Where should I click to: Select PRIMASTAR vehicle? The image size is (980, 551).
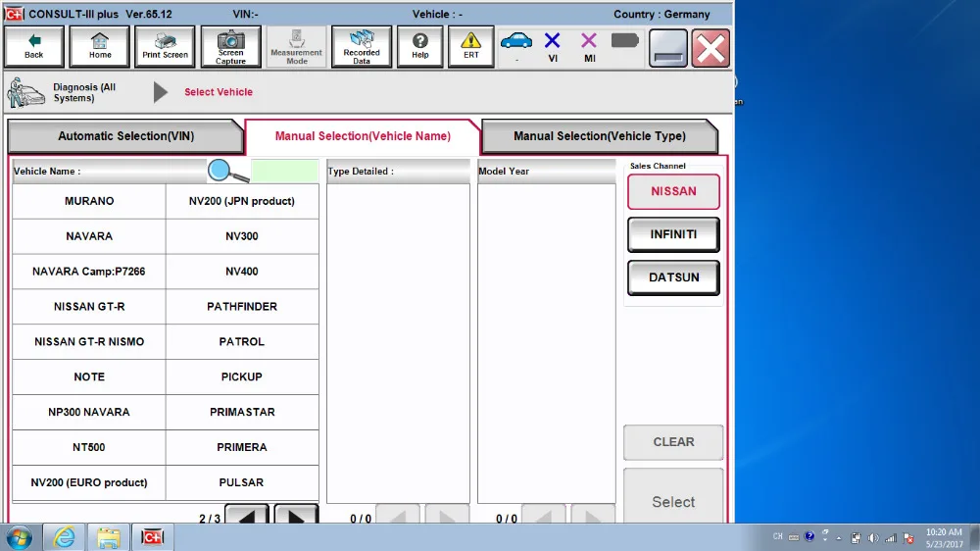tap(242, 412)
